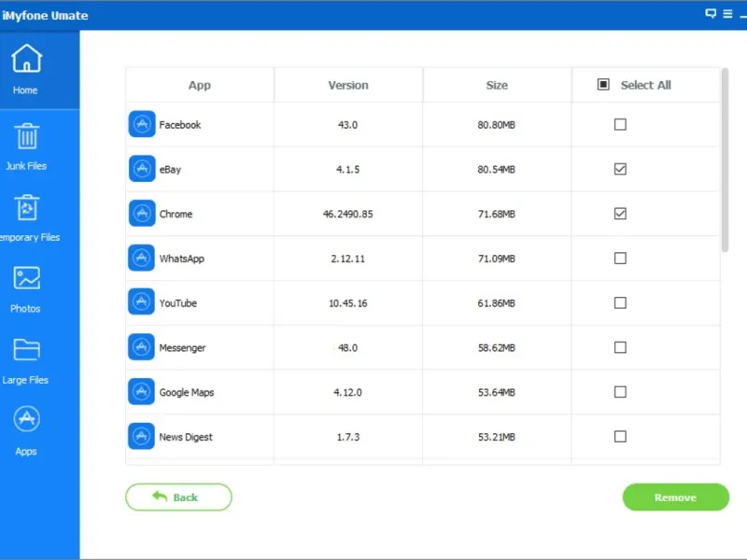Viewport: 747px width, 560px height.
Task: Click the Chrome app icon
Action: 142,214
